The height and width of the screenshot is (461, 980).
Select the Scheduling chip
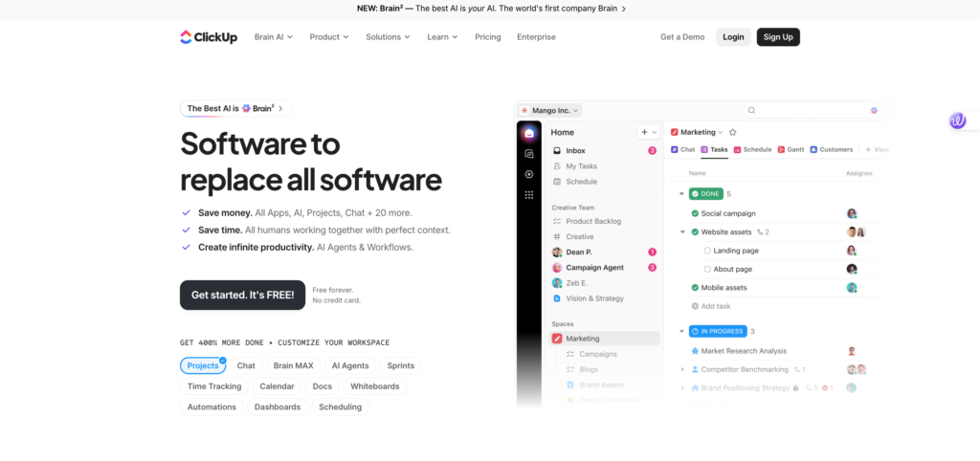pyautogui.click(x=340, y=406)
